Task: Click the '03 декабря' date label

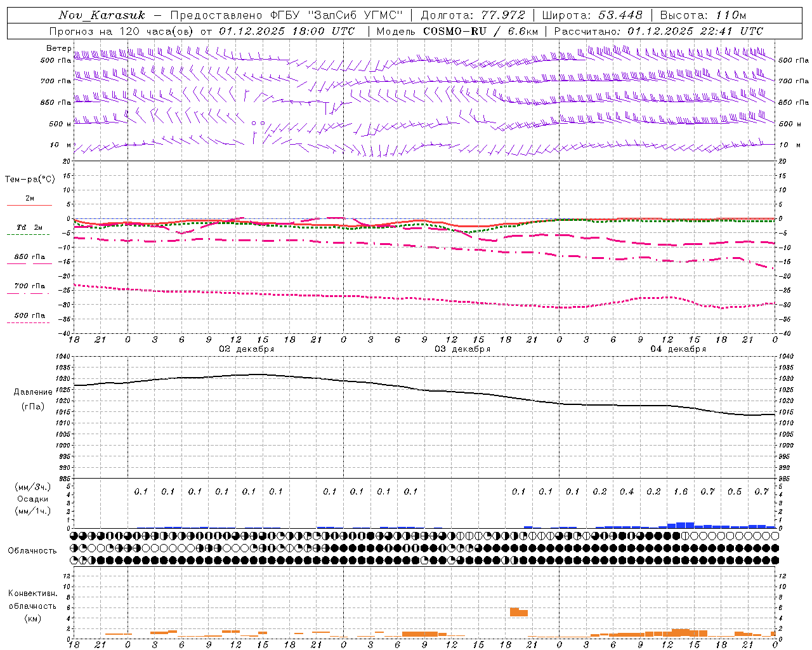Action: (x=462, y=349)
